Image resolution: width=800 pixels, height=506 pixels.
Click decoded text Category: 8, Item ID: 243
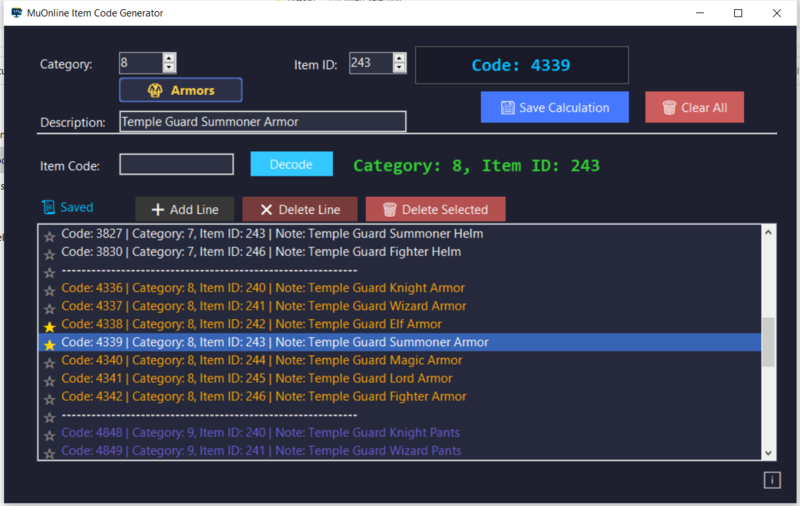coord(477,166)
